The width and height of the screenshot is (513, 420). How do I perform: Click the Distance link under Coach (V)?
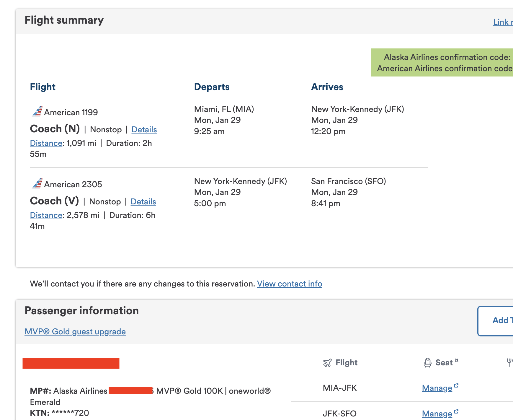[46, 215]
